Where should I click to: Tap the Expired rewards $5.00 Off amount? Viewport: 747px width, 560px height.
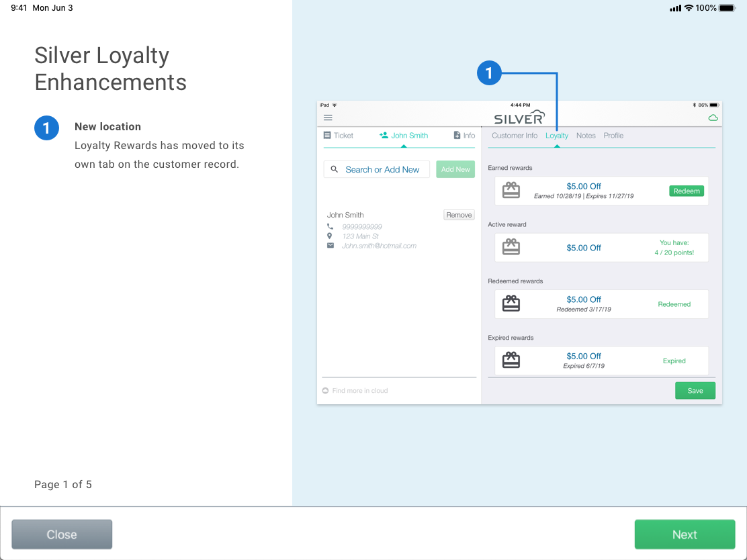[x=584, y=356]
